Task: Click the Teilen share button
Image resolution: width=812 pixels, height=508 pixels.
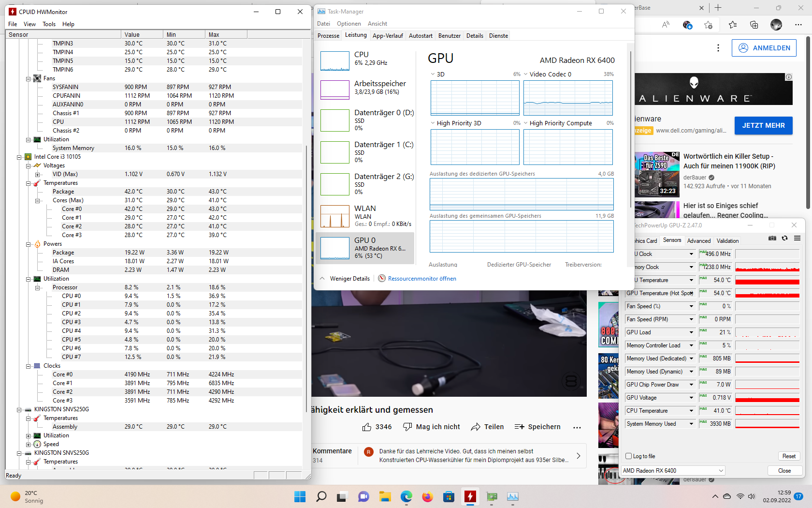Action: pos(487,427)
